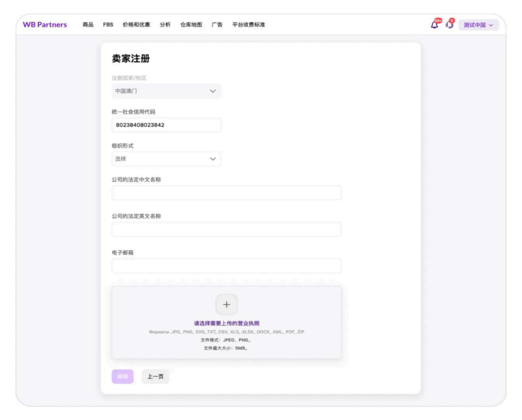Click the 电子邮箱 input field
The image size is (522, 420).
pyautogui.click(x=226, y=265)
